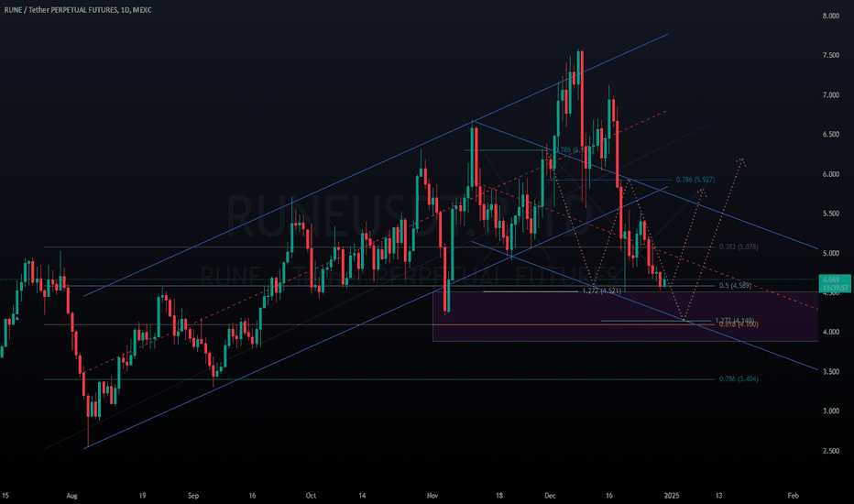Image resolution: width=854 pixels, height=504 pixels.
Task: Click the 6.500 price axis label
Action: 830,135
